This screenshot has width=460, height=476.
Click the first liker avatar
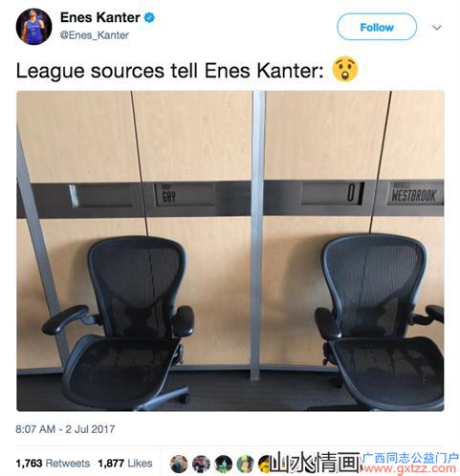coord(179,464)
